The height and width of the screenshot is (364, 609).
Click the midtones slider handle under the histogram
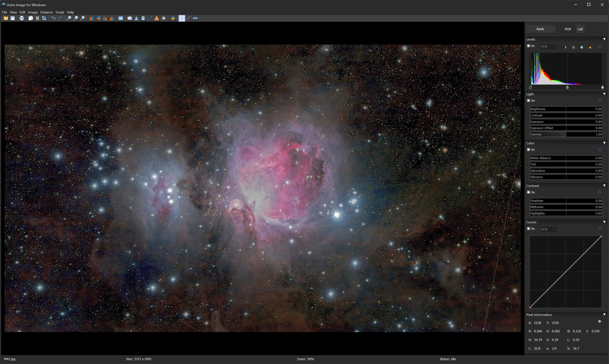coord(567,87)
